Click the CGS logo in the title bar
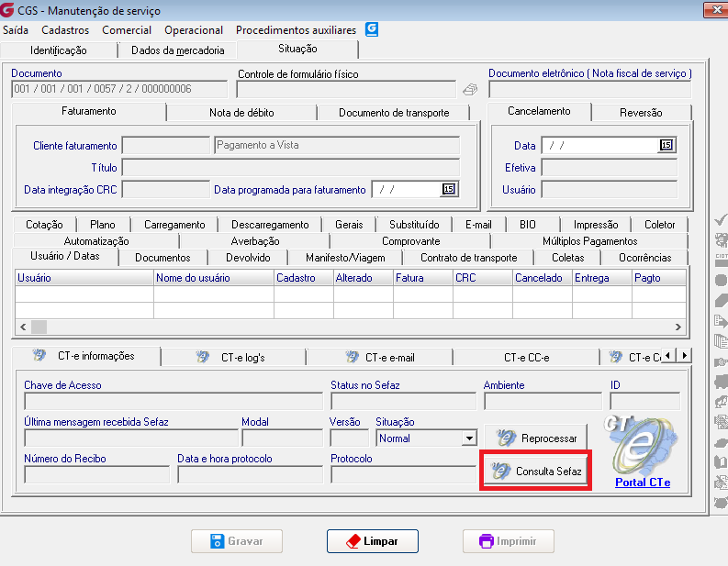 pyautogui.click(x=7, y=9)
